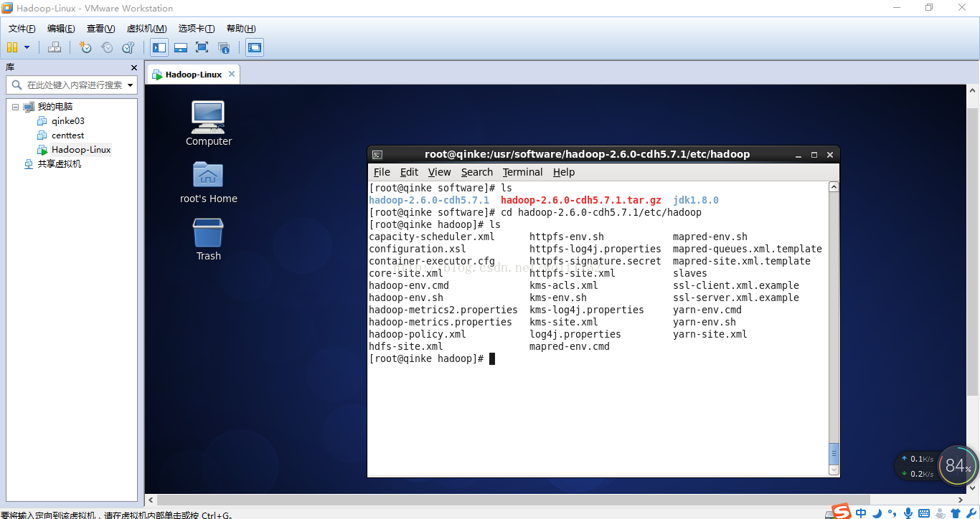Viewport: 980px width, 519px height.
Task: Open the 选项卡(T) menu
Action: [x=197, y=29]
